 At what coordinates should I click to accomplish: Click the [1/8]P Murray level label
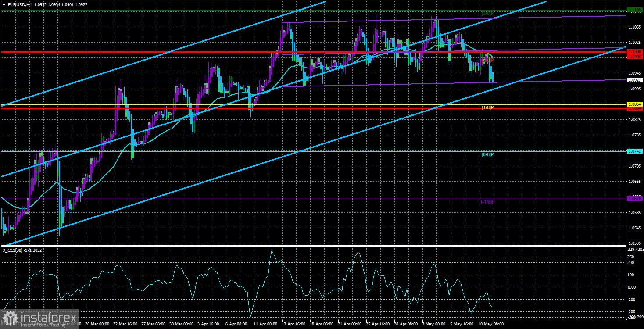487,107
